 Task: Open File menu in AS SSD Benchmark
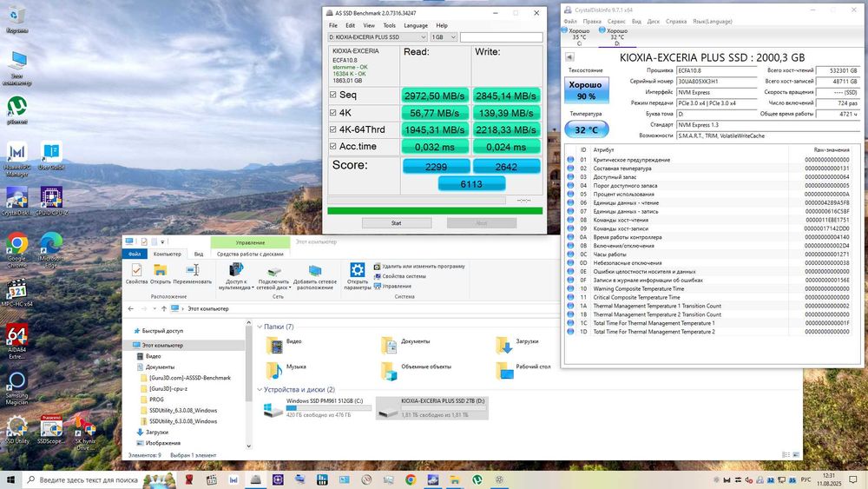coord(333,25)
